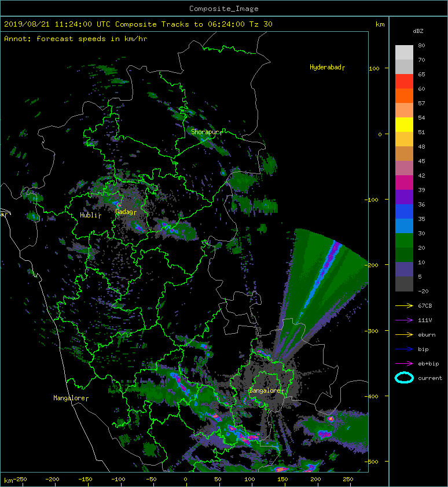448x487 pixels.
Task: Select the red 60–65 dBZ swatch
Action: [404, 82]
